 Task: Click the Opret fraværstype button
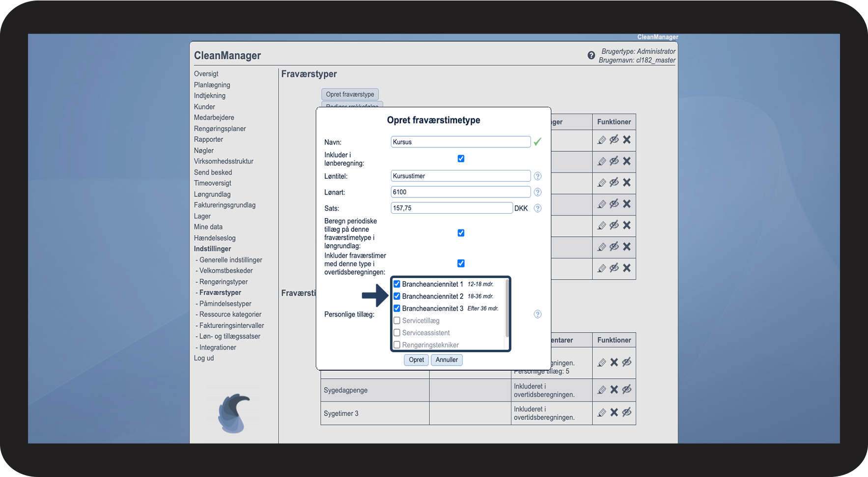pos(350,94)
